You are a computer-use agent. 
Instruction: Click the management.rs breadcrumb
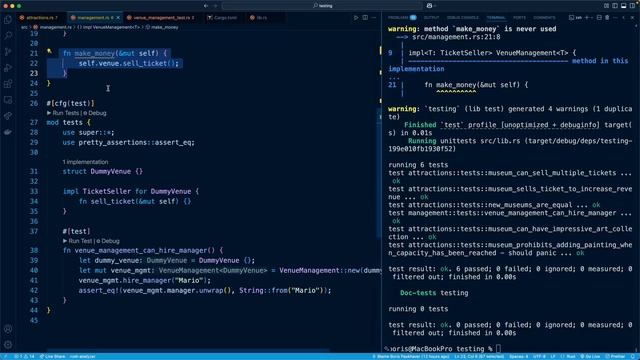53,27
